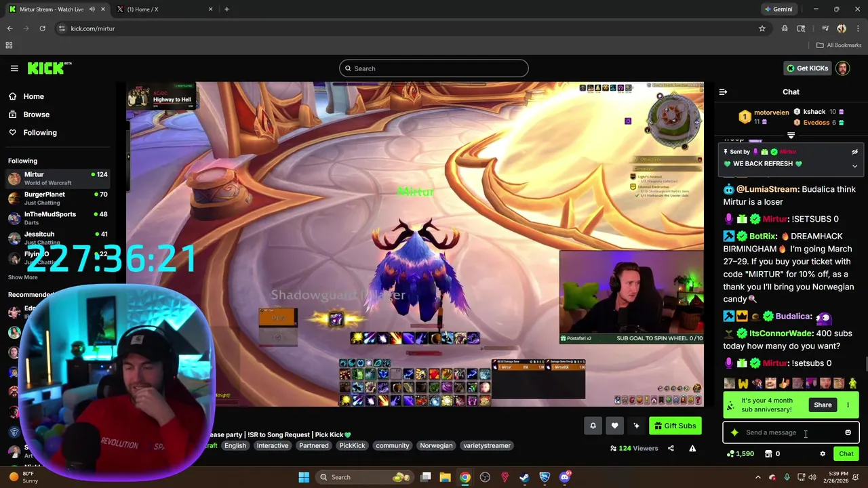Open kshack gifter profile
Image resolution: width=868 pixels, height=488 pixels.
click(x=814, y=112)
